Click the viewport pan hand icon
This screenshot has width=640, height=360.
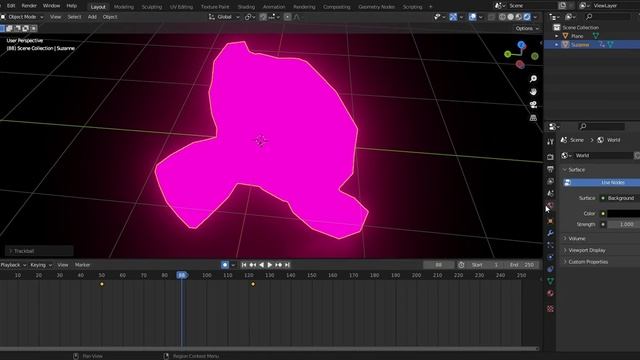(533, 92)
